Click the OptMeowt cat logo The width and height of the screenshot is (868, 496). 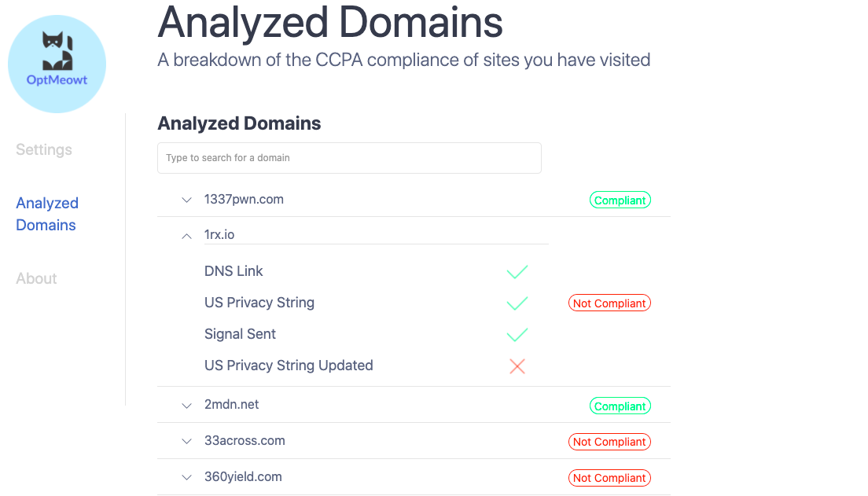57,63
